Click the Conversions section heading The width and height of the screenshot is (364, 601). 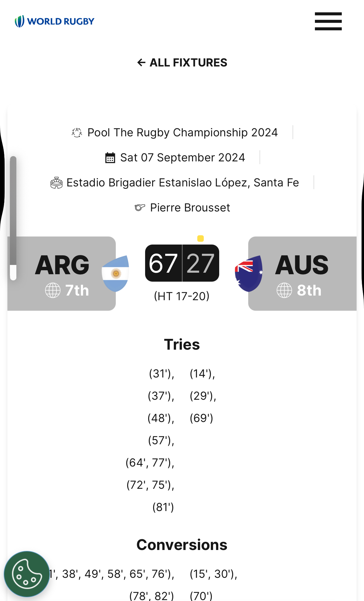182,545
